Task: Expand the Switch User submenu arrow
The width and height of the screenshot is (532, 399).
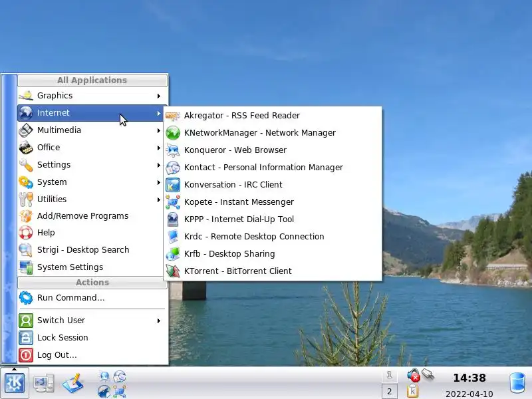Action: (x=159, y=321)
